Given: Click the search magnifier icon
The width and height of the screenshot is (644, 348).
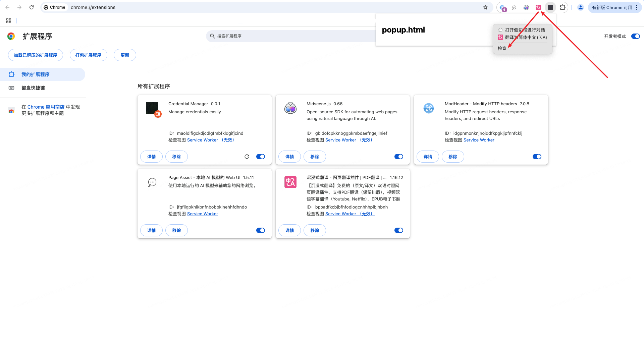Looking at the screenshot, I should pyautogui.click(x=212, y=36).
